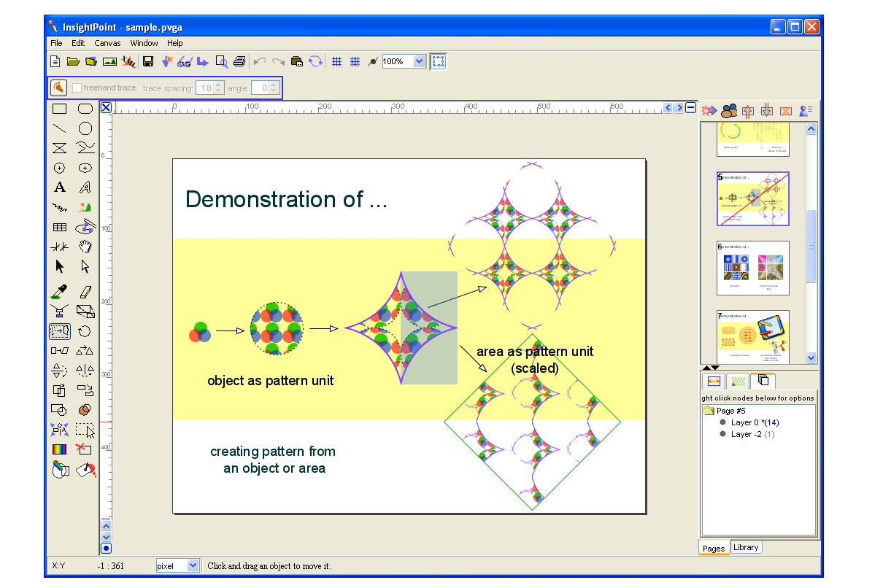Image resolution: width=883 pixels, height=588 pixels.
Task: Enable the freehand trace checkbox
Action: (x=77, y=88)
